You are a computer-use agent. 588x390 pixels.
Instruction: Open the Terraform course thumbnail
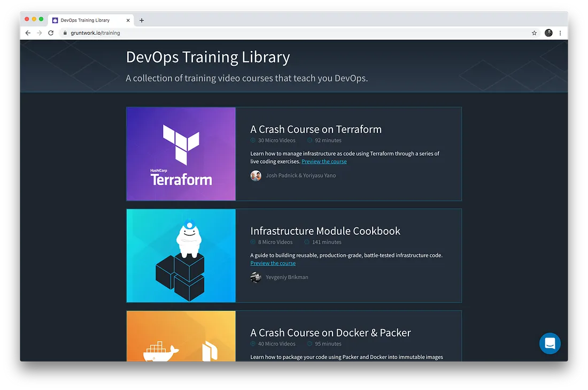click(x=181, y=154)
